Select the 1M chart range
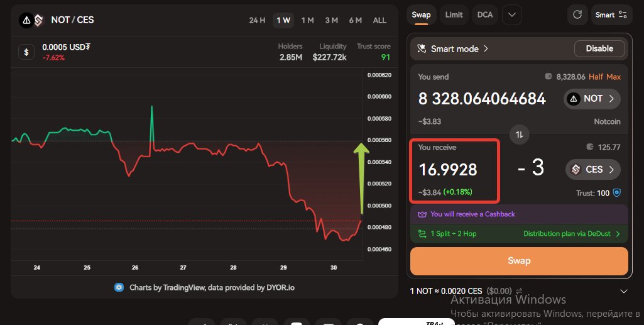644x325 pixels. click(x=307, y=20)
